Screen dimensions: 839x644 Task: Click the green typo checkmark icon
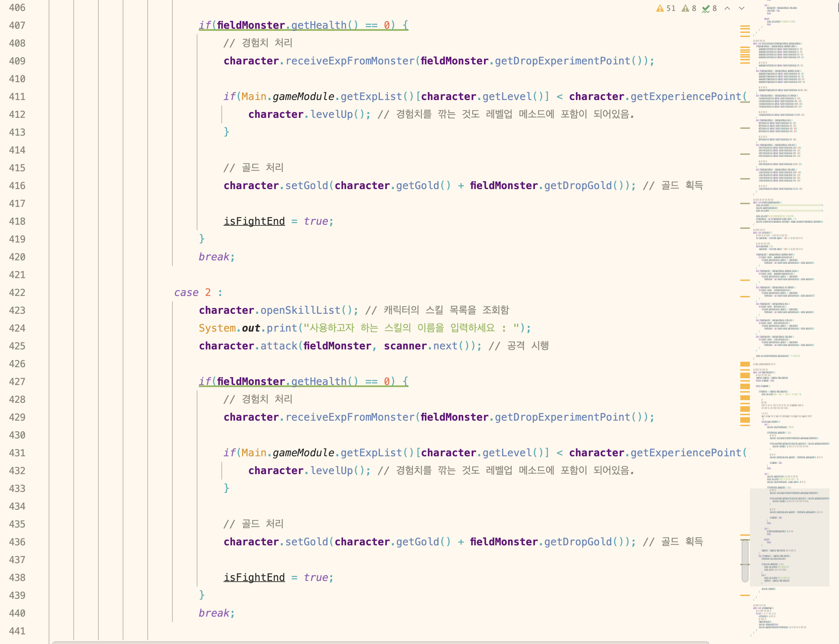click(x=706, y=9)
